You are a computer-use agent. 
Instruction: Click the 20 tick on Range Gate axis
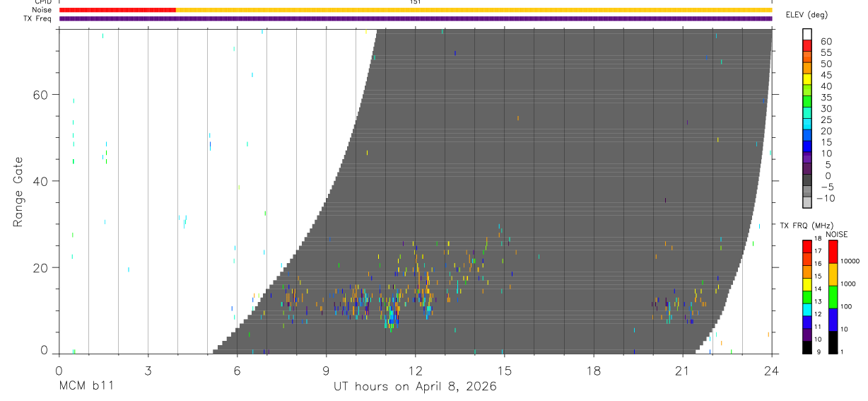[42, 267]
